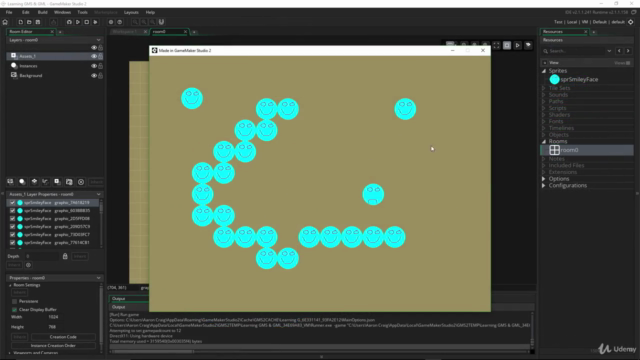Expand the Configurations resource group
Image resolution: width=640 pixels, height=360 pixels.
(x=544, y=185)
